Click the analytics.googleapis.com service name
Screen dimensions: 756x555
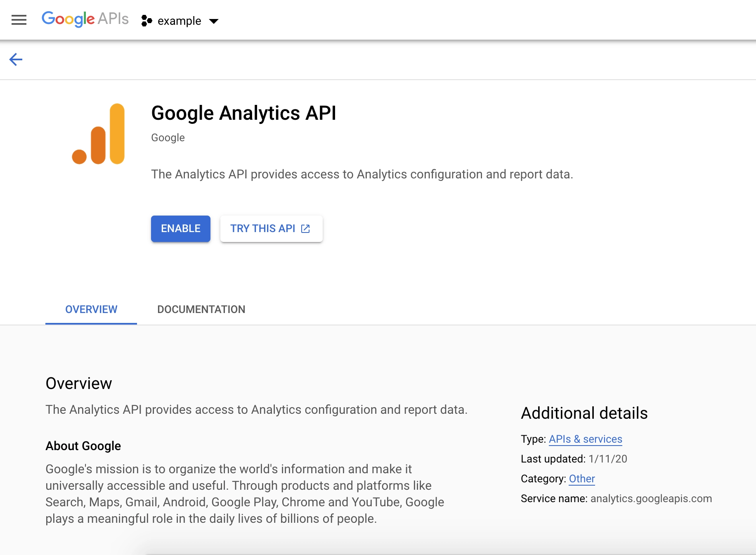pos(651,498)
